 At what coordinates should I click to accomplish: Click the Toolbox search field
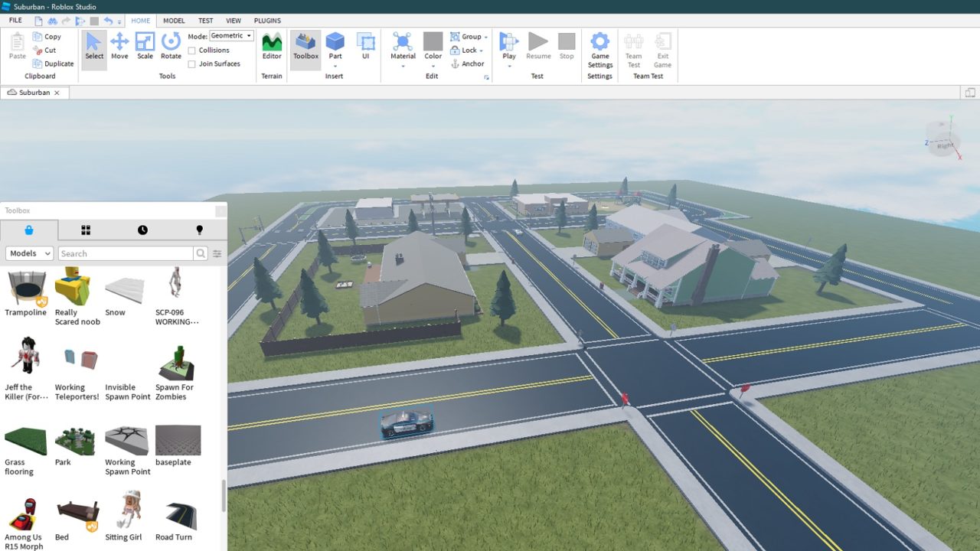point(126,253)
